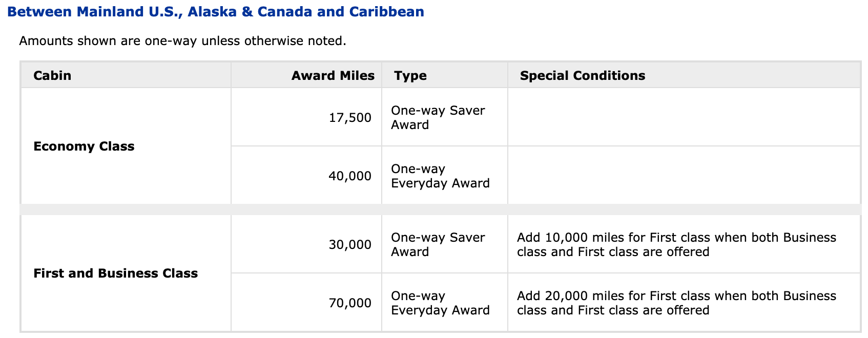Click the 'Type' column header
This screenshot has width=868, height=338.
pyautogui.click(x=445, y=75)
